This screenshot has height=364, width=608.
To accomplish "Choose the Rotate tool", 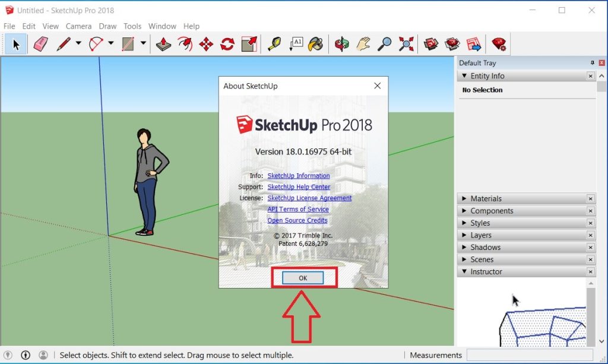I will pos(227,44).
